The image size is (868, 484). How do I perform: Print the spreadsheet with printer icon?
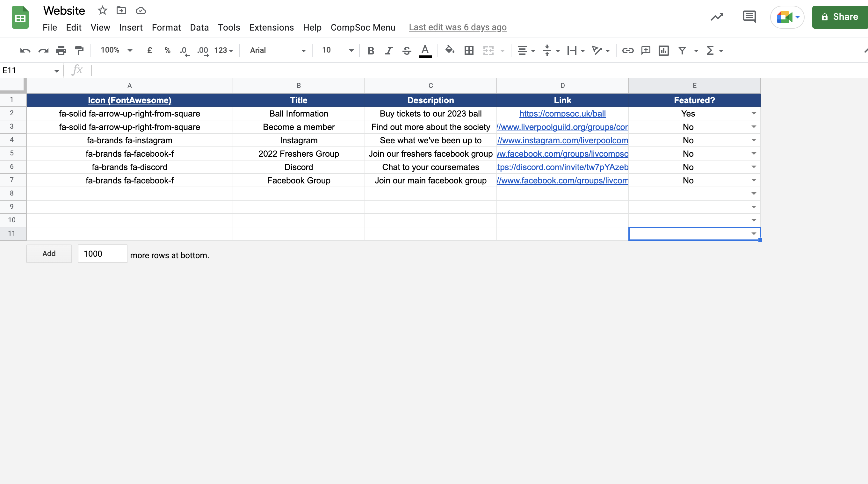(61, 51)
